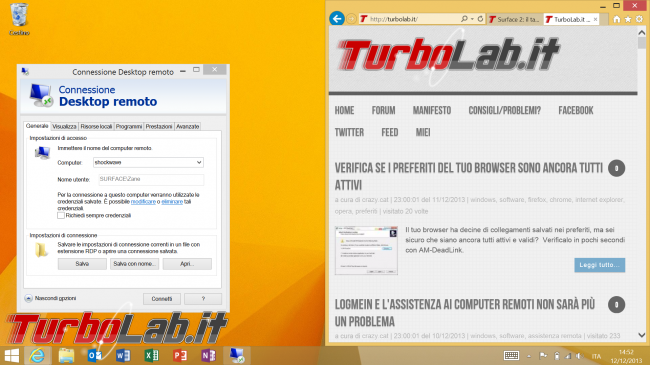Open the Recycle Bin on the desktop
The image size is (650, 365).
(x=19, y=19)
